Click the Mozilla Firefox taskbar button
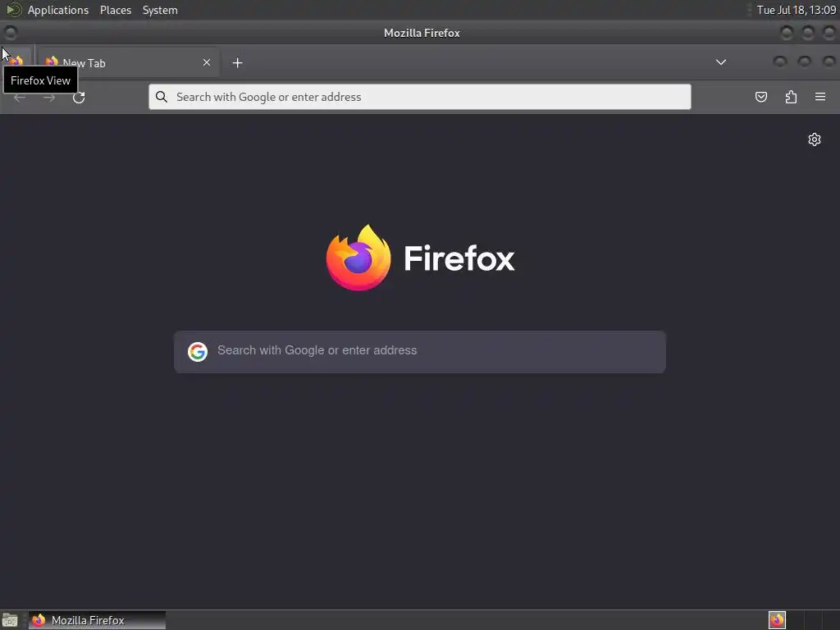 pyautogui.click(x=97, y=620)
